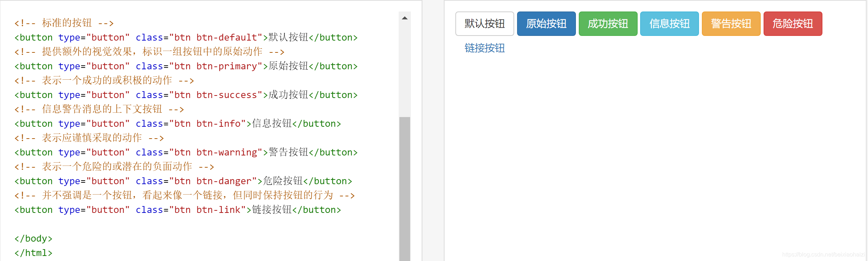Click the red 危险按钮 button
Screen dimensions: 868x261
pos(793,24)
